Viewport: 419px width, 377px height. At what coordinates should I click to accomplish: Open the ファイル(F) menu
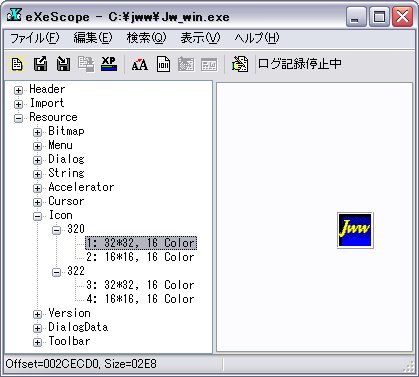pos(35,38)
